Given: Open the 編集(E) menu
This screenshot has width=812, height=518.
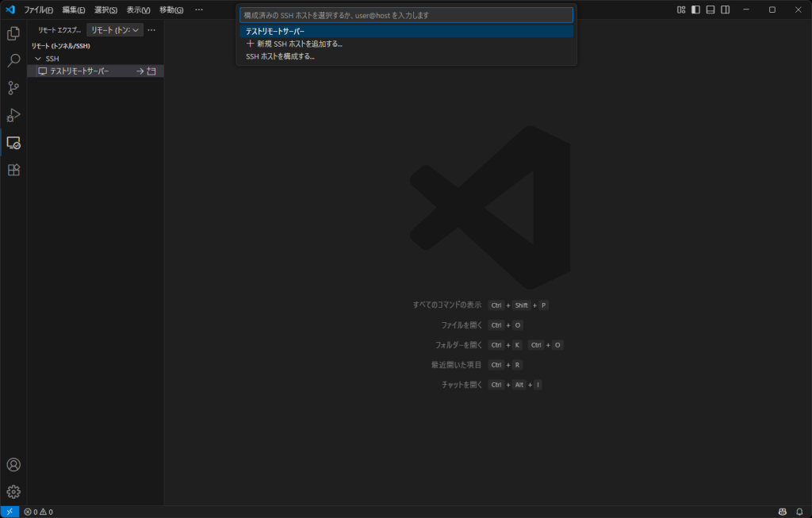Looking at the screenshot, I should pyautogui.click(x=74, y=10).
